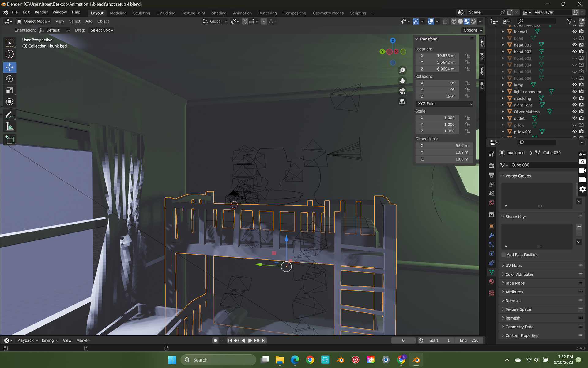Select the Select Box tool
Viewport: 588px width, 368px height.
(x=10, y=43)
